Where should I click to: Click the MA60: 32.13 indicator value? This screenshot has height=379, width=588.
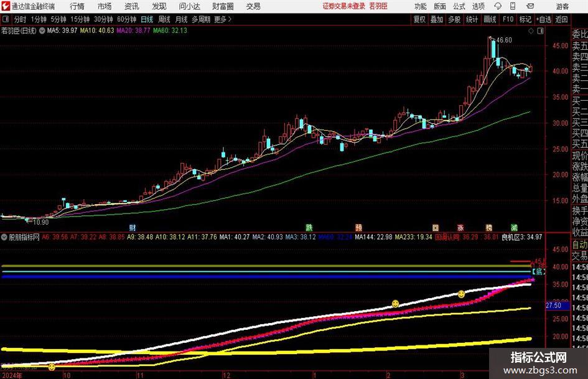[x=170, y=30]
